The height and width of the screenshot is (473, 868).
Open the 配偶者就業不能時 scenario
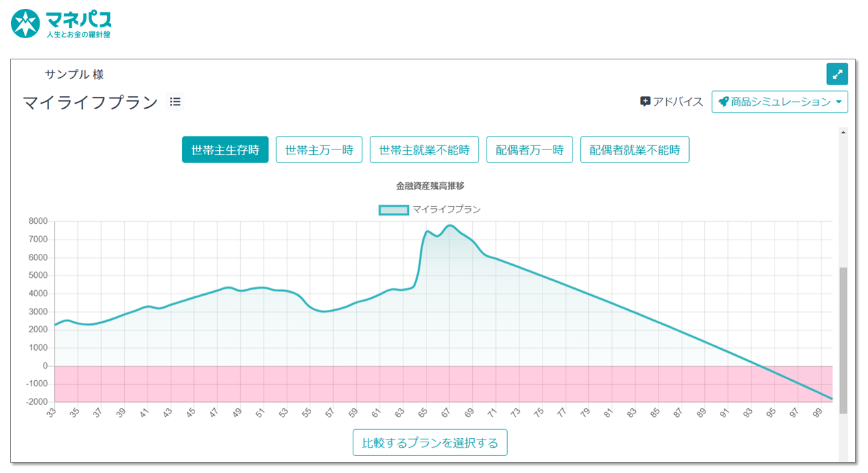pos(635,150)
